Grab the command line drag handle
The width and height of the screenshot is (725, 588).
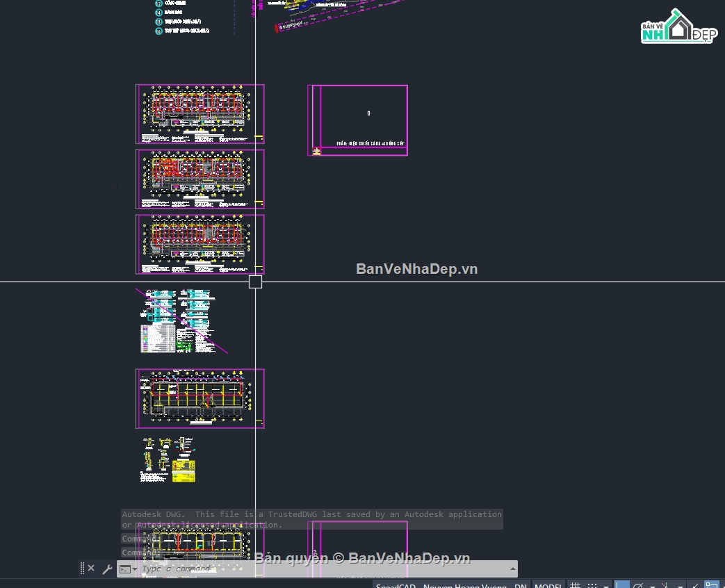82,568
